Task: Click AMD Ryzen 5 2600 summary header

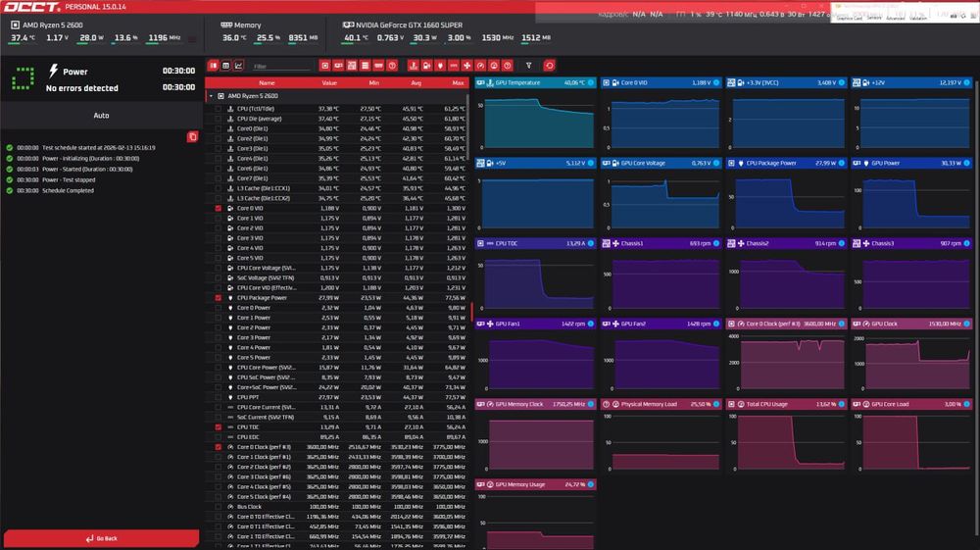Action: click(x=46, y=25)
